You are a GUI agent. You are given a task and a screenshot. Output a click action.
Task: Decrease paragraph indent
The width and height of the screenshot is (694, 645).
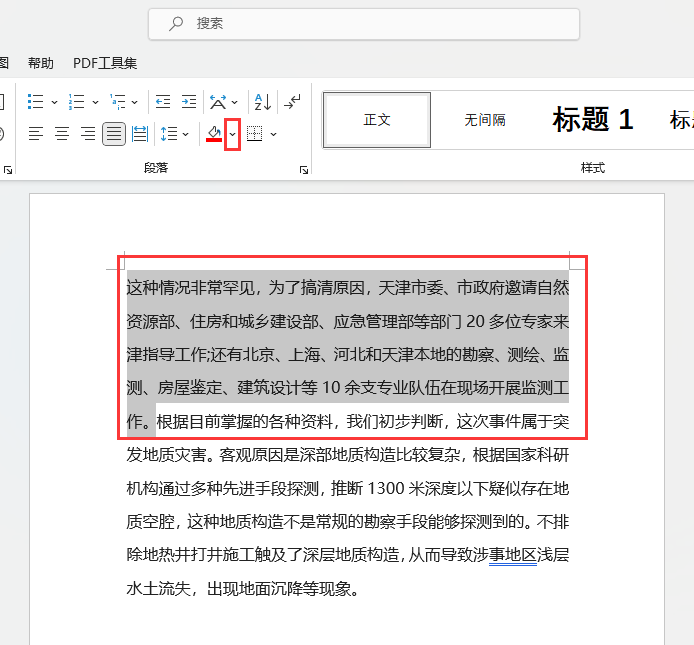(x=163, y=102)
